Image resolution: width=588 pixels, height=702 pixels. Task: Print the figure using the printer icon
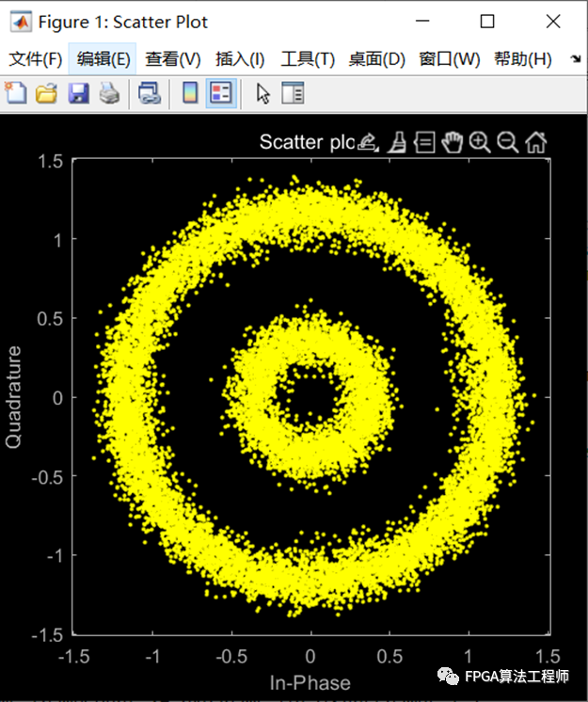coord(109,93)
